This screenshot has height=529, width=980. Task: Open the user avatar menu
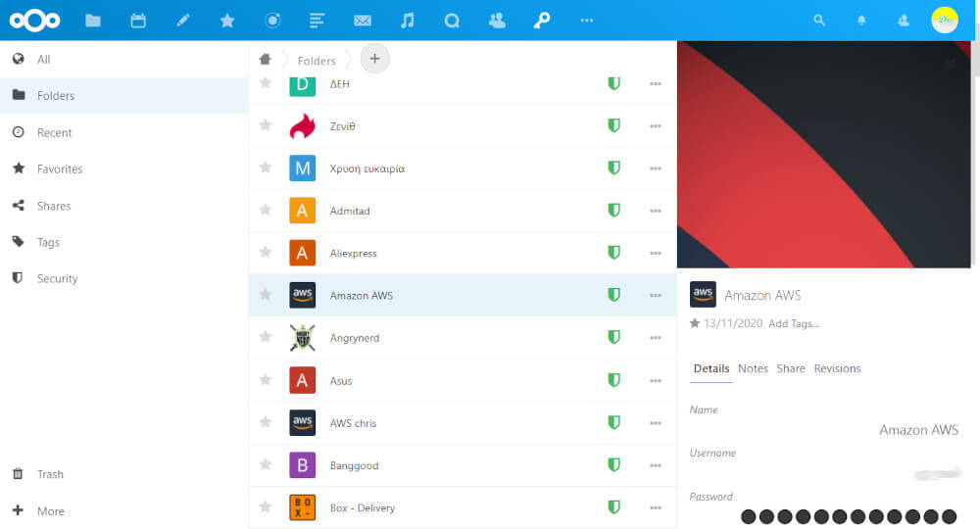coord(945,20)
